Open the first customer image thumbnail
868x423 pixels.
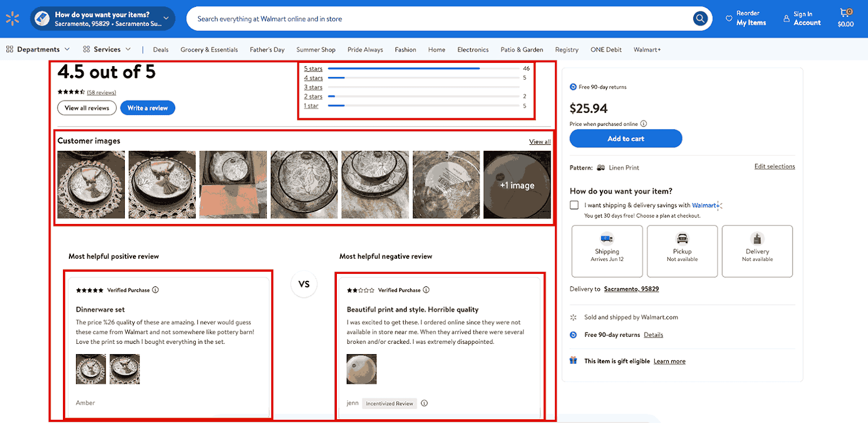click(91, 184)
